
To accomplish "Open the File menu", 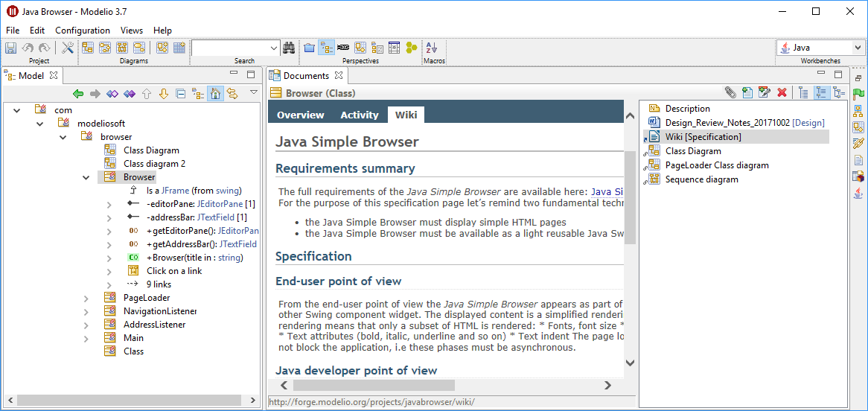I will (x=13, y=31).
